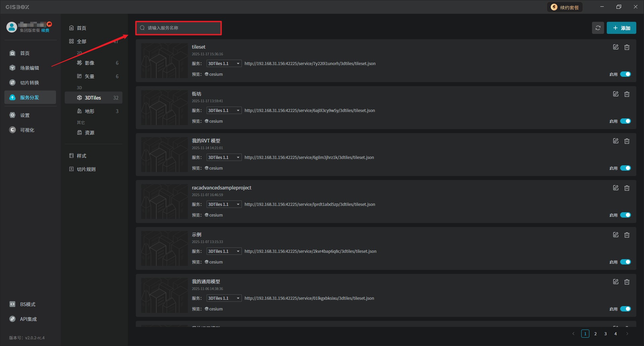This screenshot has height=346, width=644.
Task: Open the service type dropdown for 街坊
Action: pyautogui.click(x=224, y=111)
